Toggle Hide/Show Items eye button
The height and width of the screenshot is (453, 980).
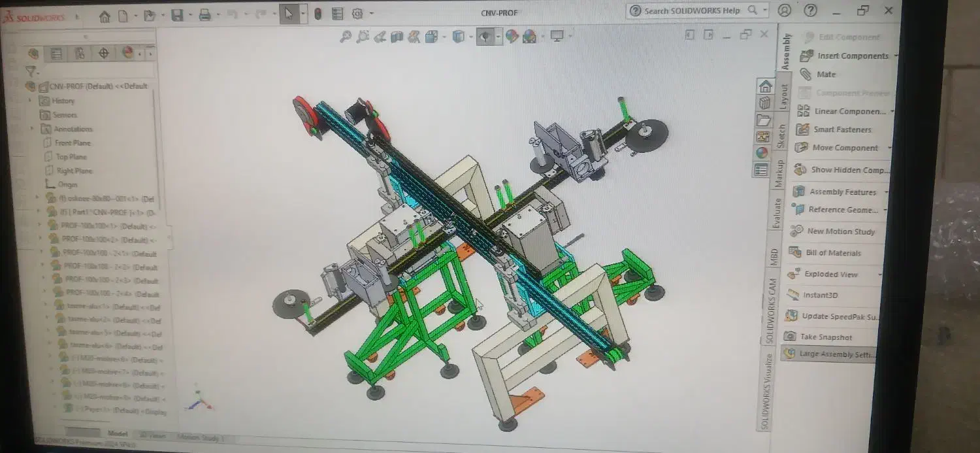click(485, 37)
